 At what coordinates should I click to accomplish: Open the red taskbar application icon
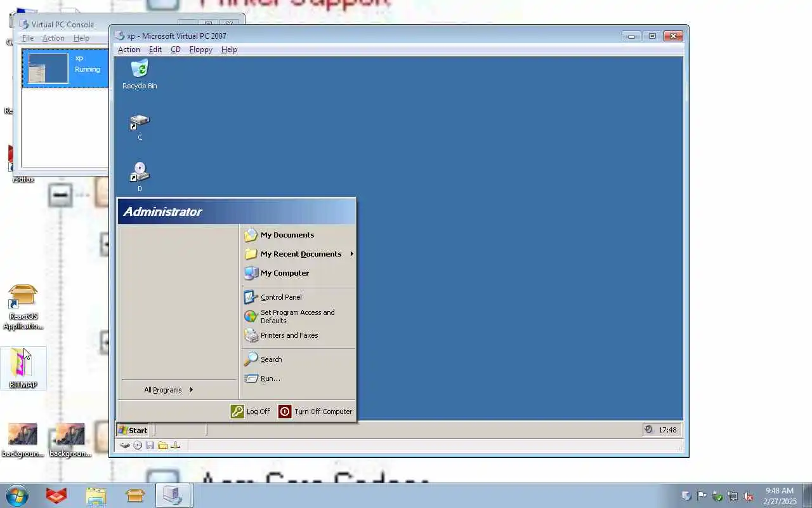56,495
